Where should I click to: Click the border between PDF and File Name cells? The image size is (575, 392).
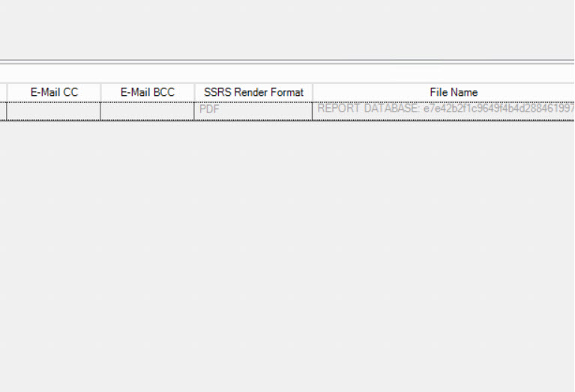[x=313, y=111]
